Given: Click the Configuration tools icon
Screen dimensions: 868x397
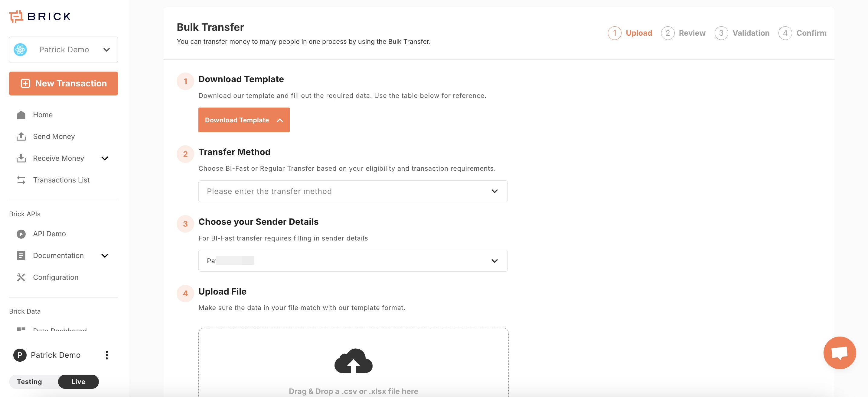Looking at the screenshot, I should point(21,277).
